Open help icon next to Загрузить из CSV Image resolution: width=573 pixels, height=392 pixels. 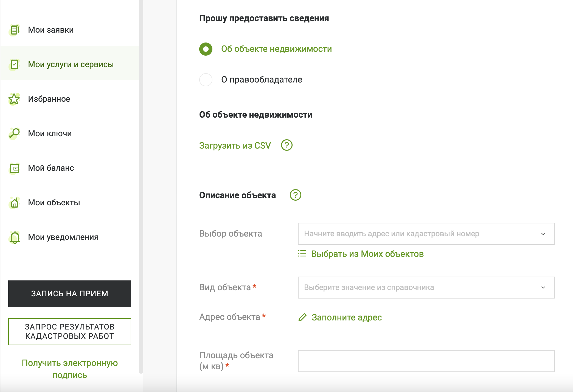tap(287, 145)
